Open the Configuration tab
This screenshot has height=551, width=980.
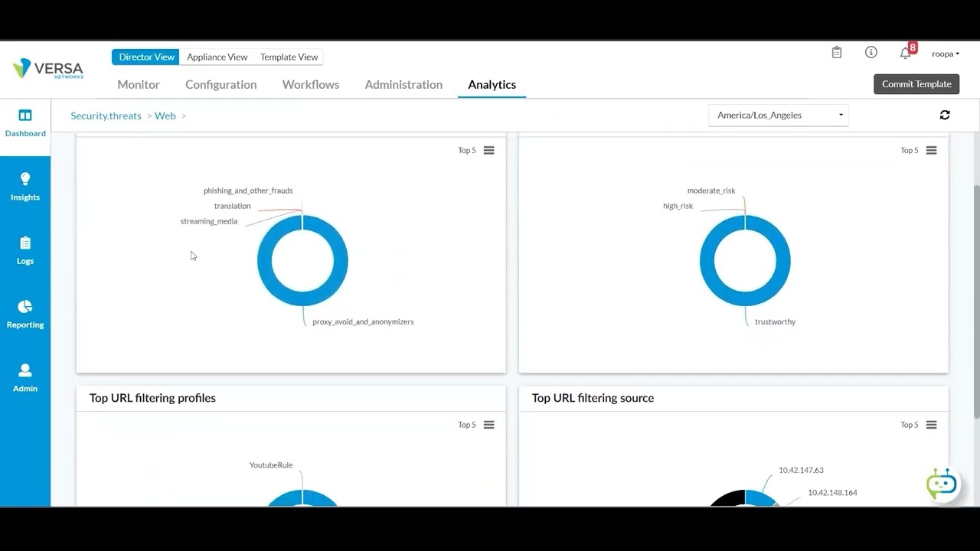220,84
